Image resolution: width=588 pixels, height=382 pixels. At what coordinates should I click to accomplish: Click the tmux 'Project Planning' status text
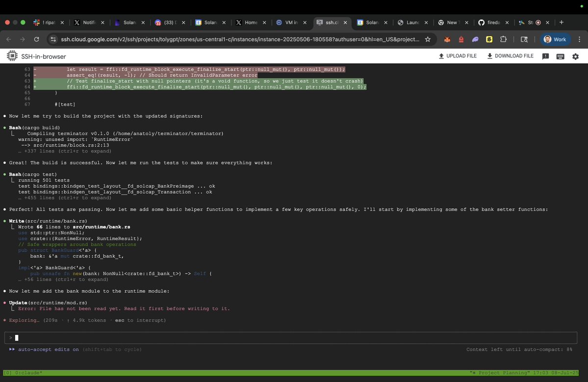click(505, 373)
